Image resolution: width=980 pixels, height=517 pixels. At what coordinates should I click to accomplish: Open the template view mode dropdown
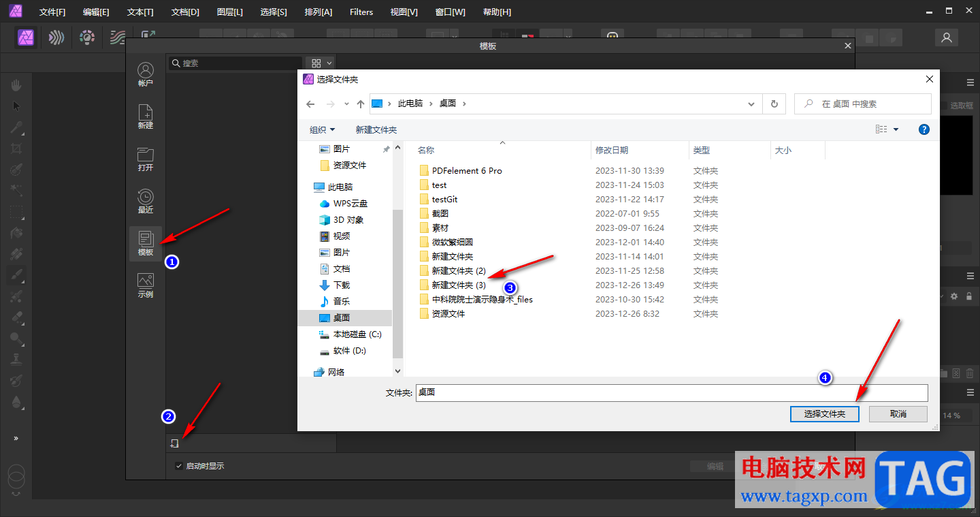(x=322, y=63)
